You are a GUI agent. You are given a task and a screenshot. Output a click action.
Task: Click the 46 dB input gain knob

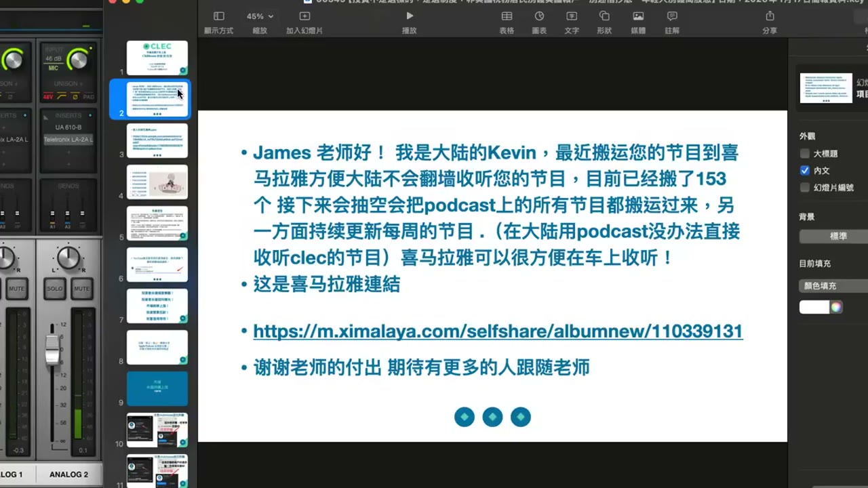78,60
